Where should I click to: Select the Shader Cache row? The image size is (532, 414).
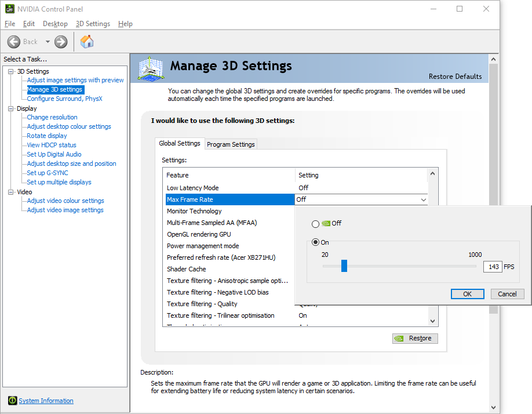[x=231, y=269]
